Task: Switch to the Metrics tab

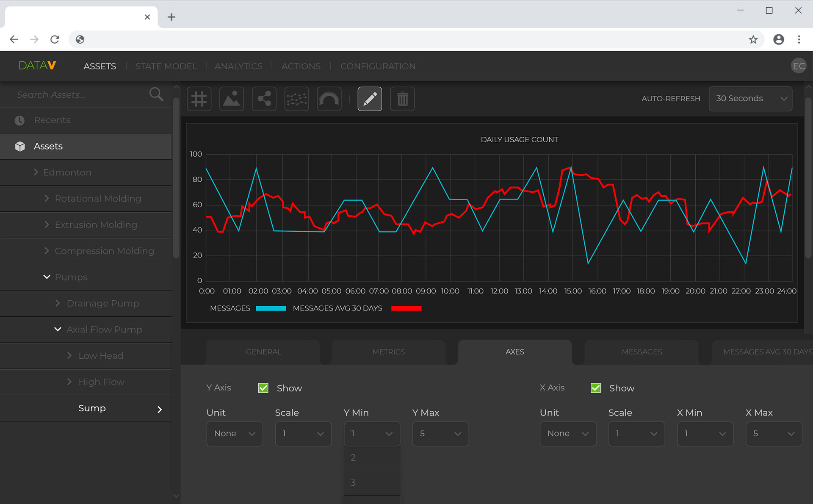Action: coord(388,352)
